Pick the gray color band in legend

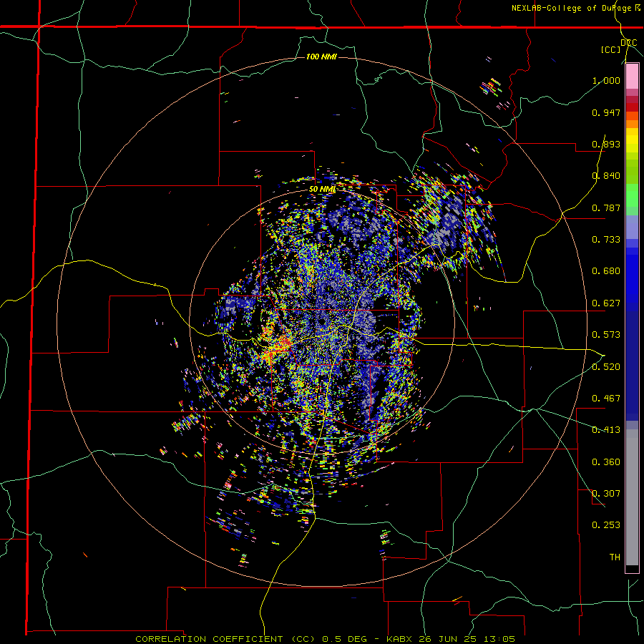(632, 497)
